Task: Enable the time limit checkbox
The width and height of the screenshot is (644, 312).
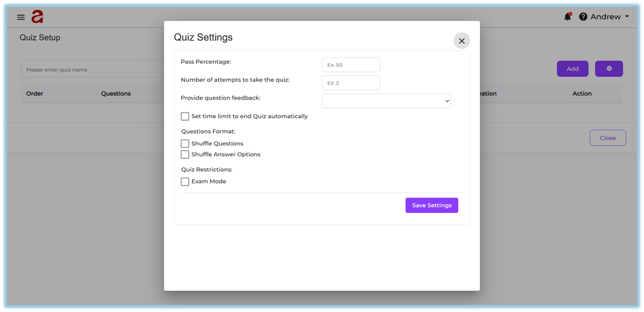Action: [185, 117]
